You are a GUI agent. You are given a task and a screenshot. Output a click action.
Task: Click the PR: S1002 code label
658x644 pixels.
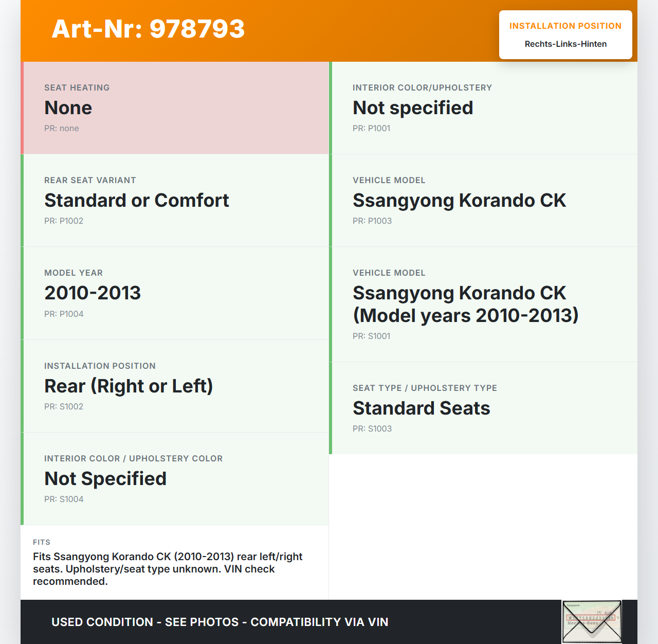(64, 407)
